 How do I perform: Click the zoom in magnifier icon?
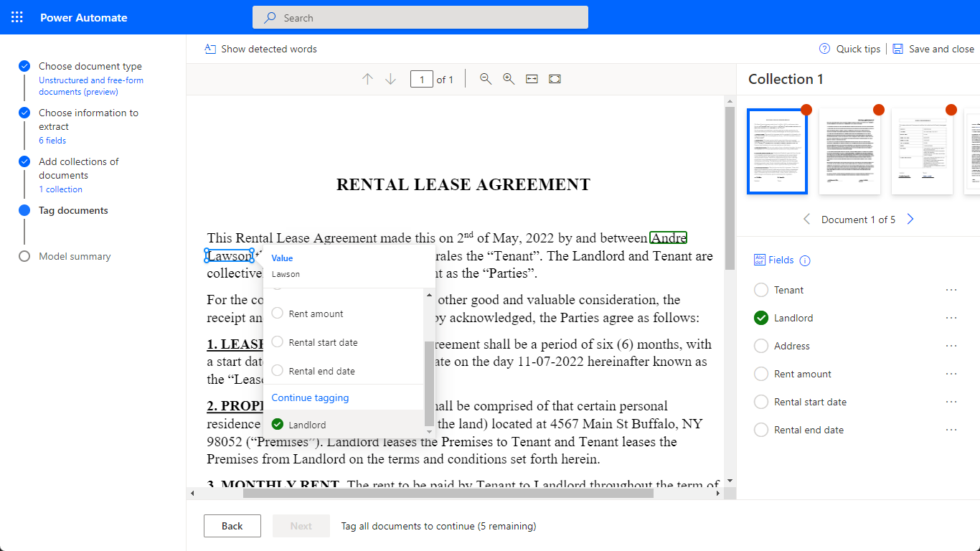click(509, 79)
